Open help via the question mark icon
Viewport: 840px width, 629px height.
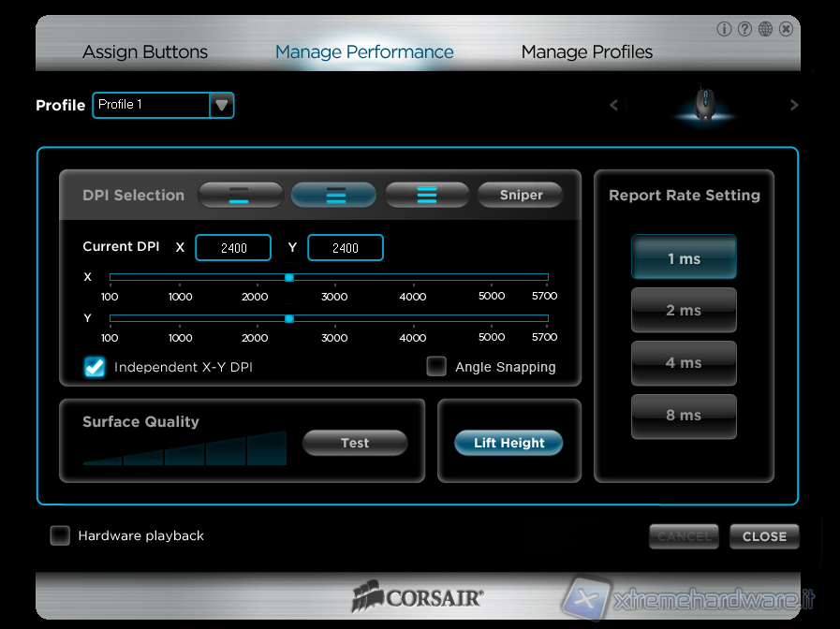click(744, 29)
